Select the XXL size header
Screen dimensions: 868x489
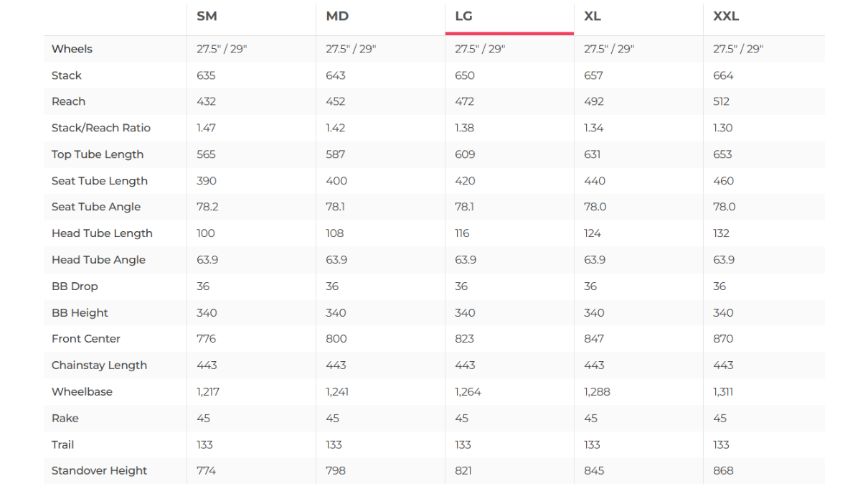pyautogui.click(x=726, y=17)
